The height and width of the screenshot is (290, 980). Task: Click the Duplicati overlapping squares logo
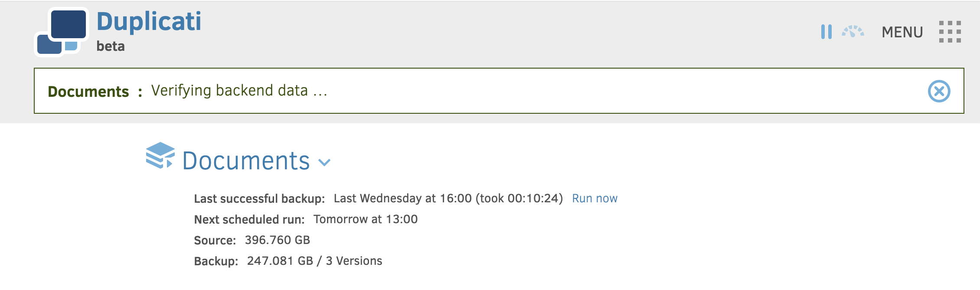(x=62, y=32)
